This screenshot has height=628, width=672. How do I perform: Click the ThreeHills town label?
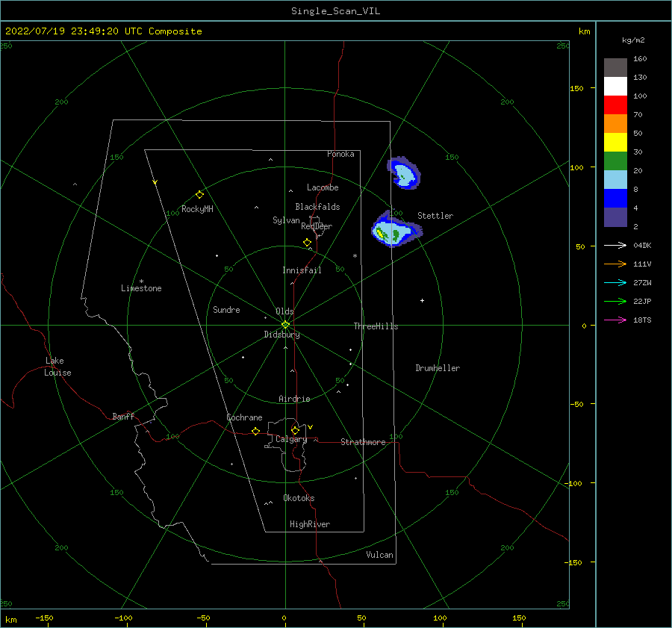(x=376, y=326)
